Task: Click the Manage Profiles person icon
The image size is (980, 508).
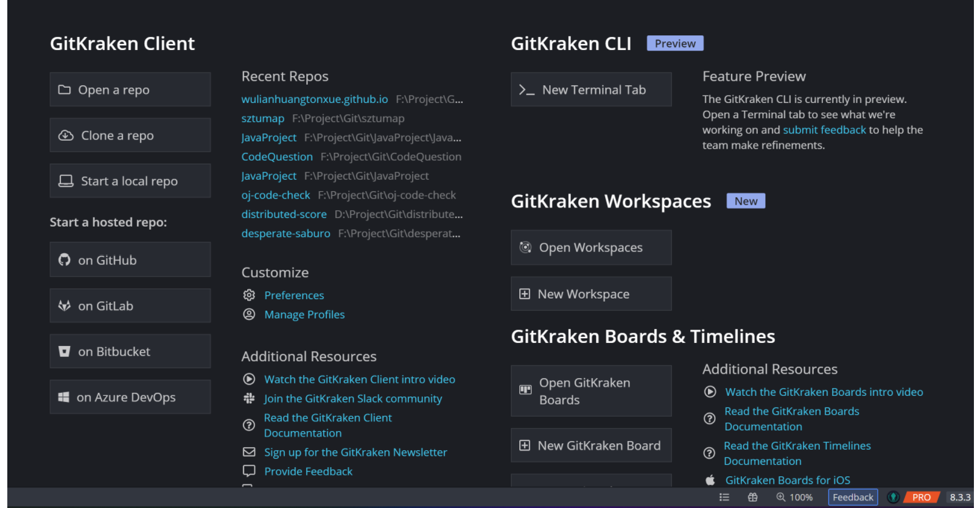Action: tap(249, 314)
